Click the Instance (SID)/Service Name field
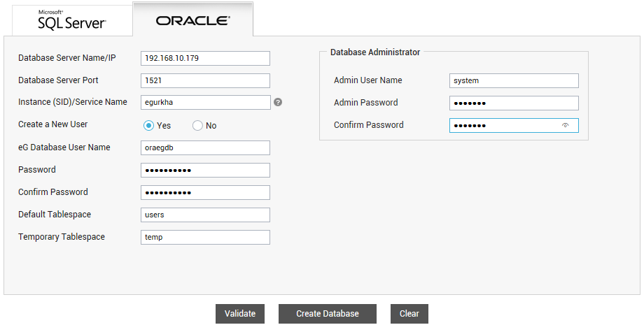Screen dimensions: 644x332 click(x=205, y=103)
